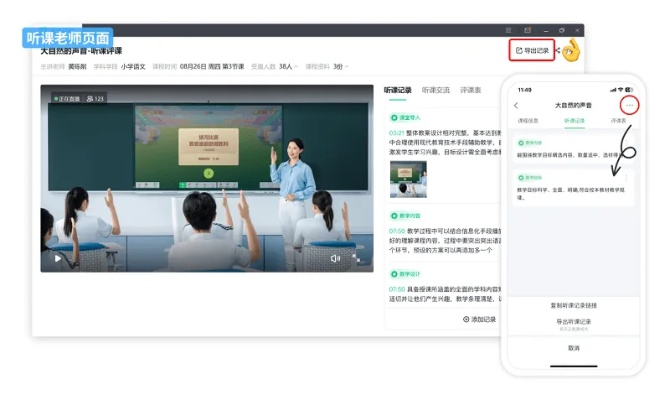
Task: Tap 取消 to dismiss phone sheet
Action: [x=572, y=348]
